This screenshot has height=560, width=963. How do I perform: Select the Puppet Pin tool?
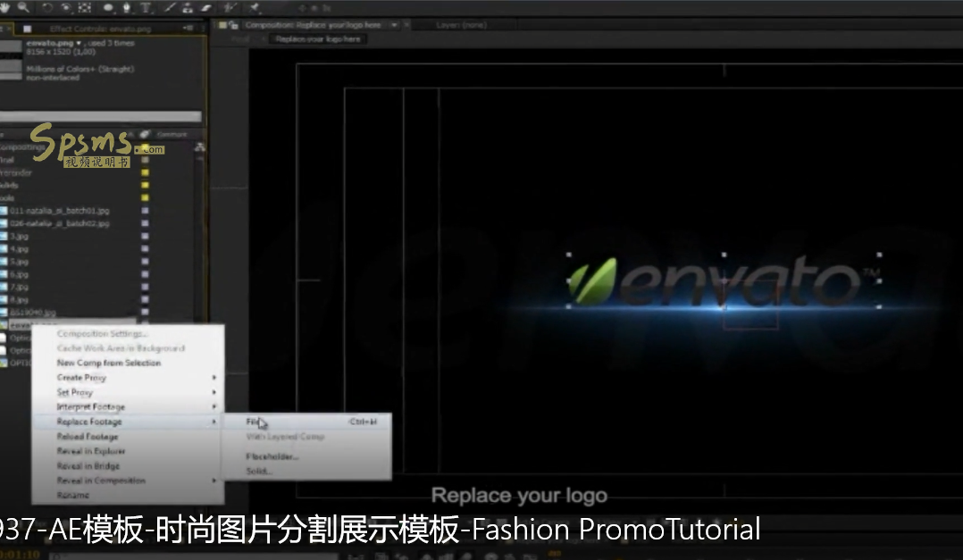tap(255, 8)
